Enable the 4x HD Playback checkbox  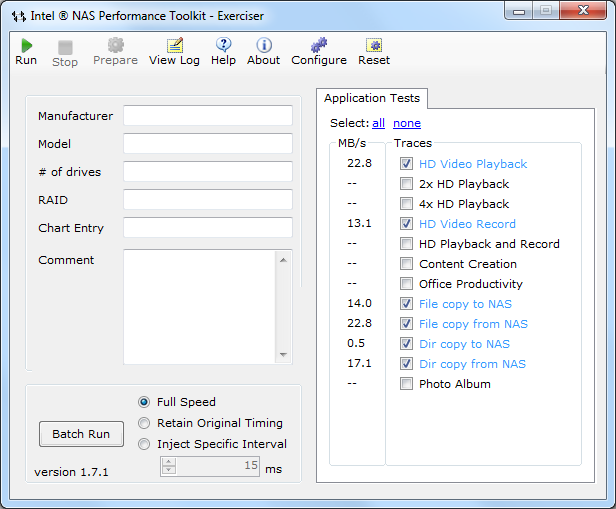pyautogui.click(x=406, y=203)
